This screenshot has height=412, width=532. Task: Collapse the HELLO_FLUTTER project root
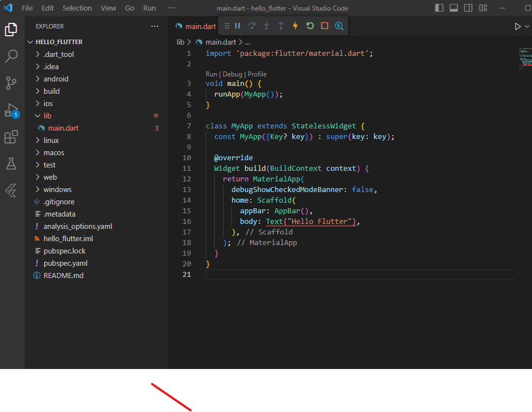(x=97, y=42)
